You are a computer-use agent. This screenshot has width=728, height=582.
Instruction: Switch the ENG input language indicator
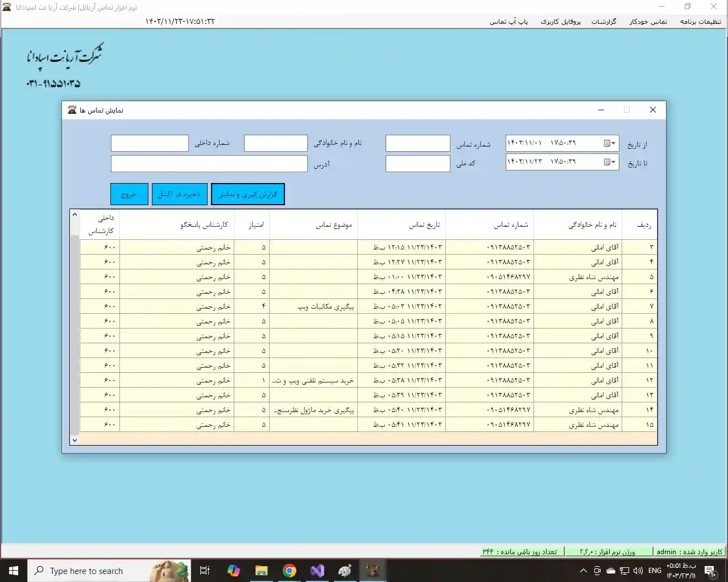(x=655, y=571)
